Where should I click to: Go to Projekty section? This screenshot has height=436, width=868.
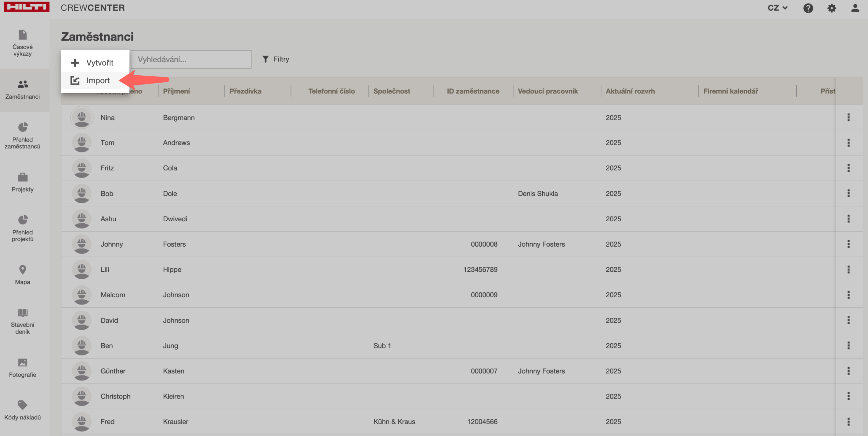[x=23, y=182]
